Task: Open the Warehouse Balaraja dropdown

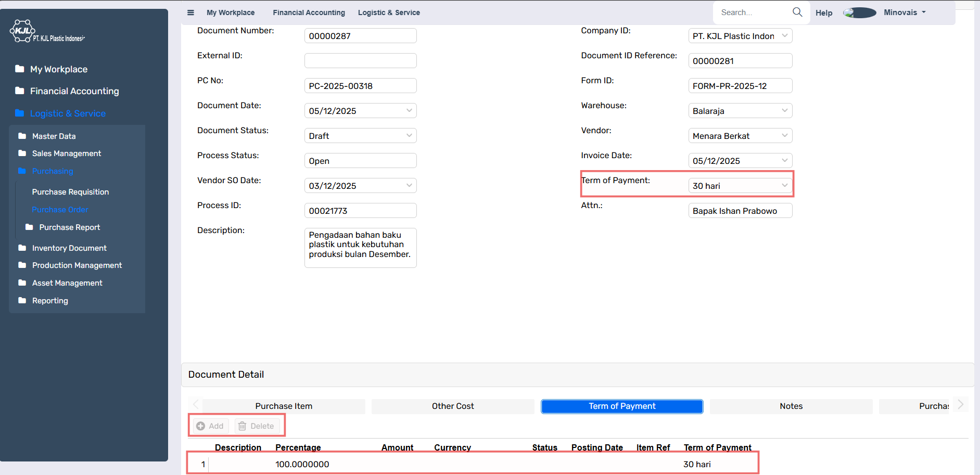Action: pyautogui.click(x=784, y=111)
